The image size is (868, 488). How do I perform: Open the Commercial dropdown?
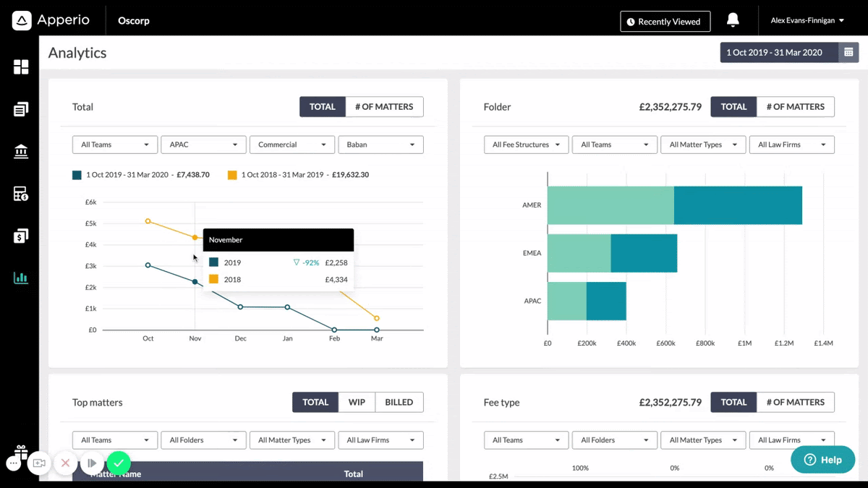[292, 145]
